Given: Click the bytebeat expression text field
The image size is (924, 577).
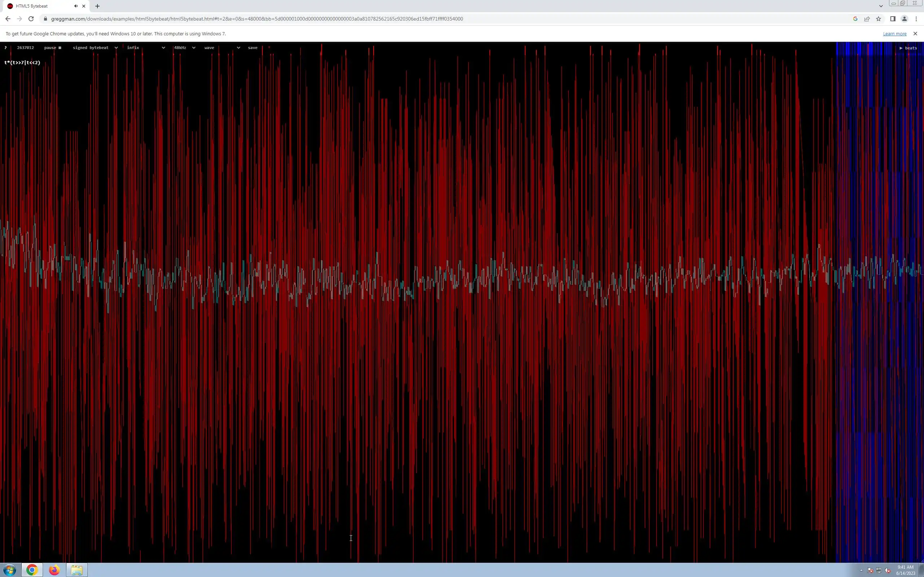Looking at the screenshot, I should click(x=22, y=63).
